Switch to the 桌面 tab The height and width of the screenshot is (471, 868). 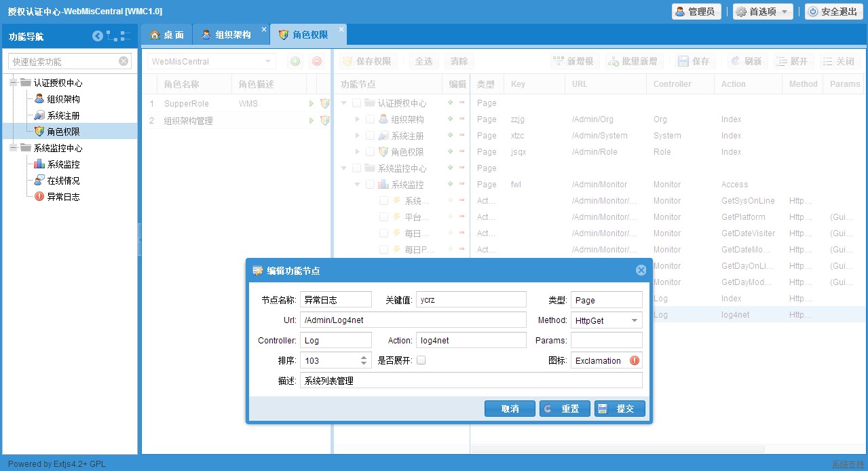coord(166,35)
